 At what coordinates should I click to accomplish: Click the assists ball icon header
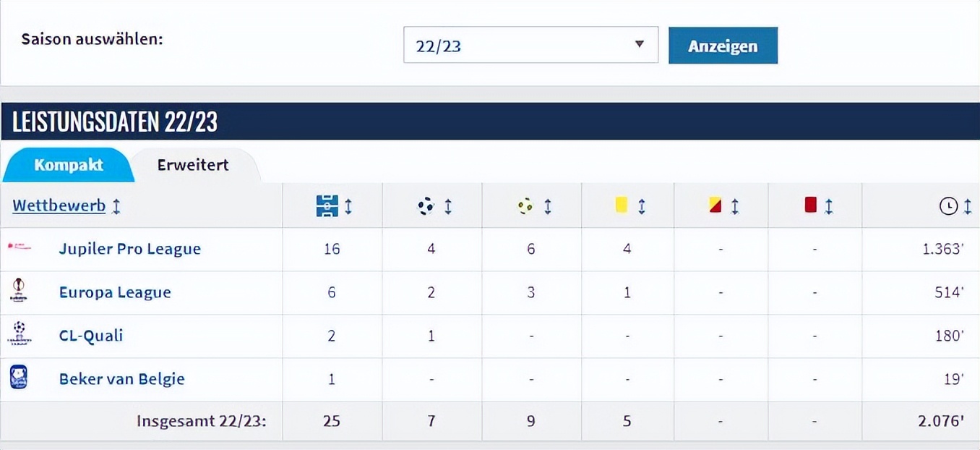coord(525,206)
